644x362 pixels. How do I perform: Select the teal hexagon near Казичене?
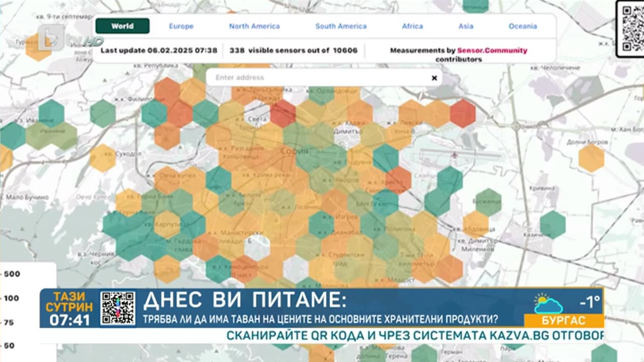(x=552, y=225)
